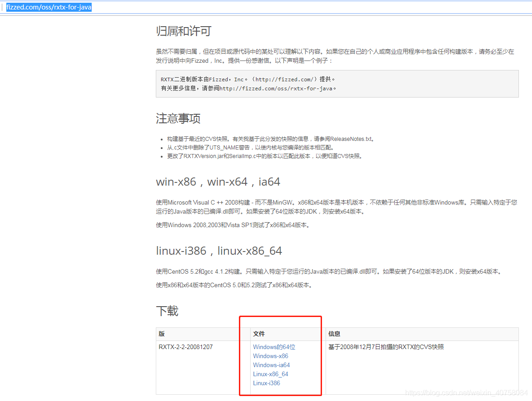Click the 注意事项 heading
532x401 pixels.
tap(178, 118)
